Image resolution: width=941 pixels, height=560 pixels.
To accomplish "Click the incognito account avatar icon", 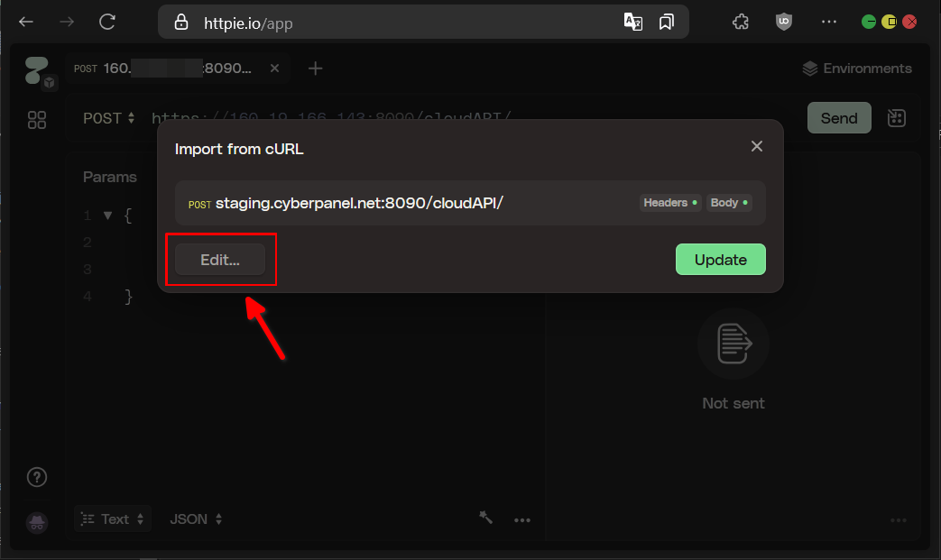I will (37, 522).
